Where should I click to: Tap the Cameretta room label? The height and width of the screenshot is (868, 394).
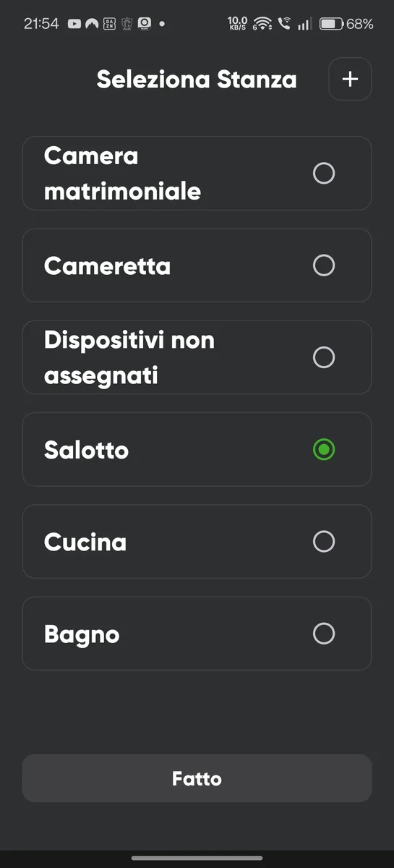pyautogui.click(x=107, y=266)
